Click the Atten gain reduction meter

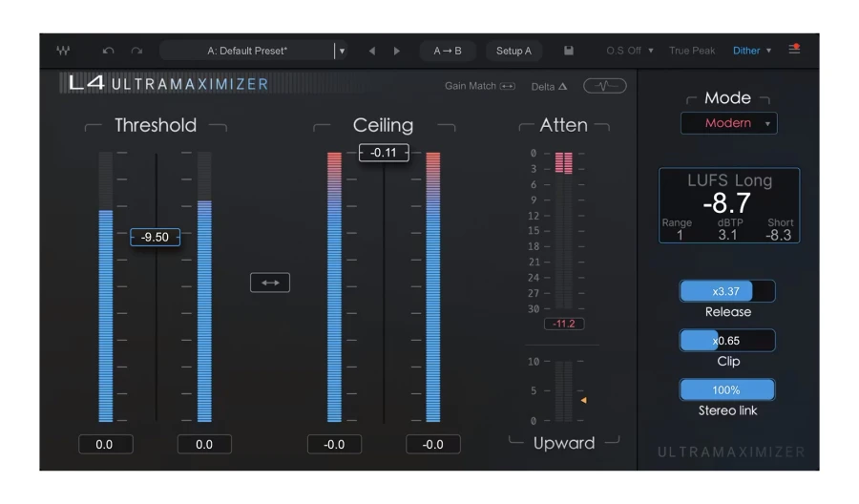[564, 230]
